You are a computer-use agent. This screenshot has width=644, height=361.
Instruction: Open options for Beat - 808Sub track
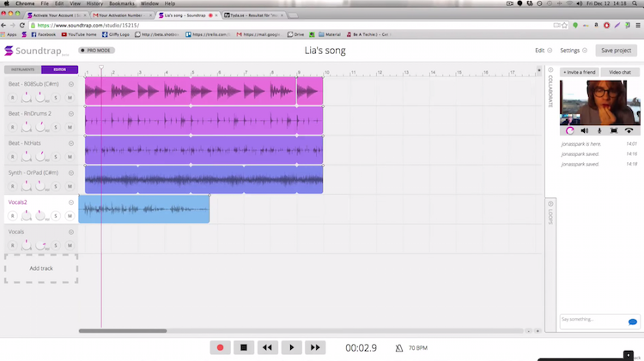71,84
